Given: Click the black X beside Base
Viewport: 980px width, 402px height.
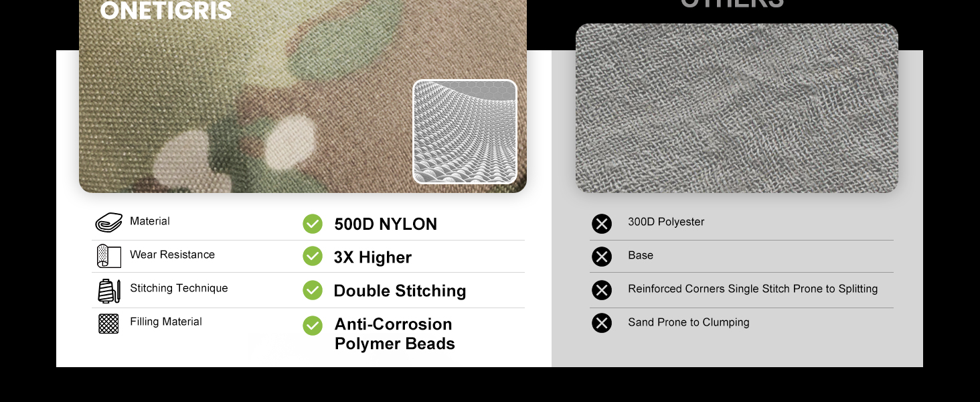Looking at the screenshot, I should point(602,257).
